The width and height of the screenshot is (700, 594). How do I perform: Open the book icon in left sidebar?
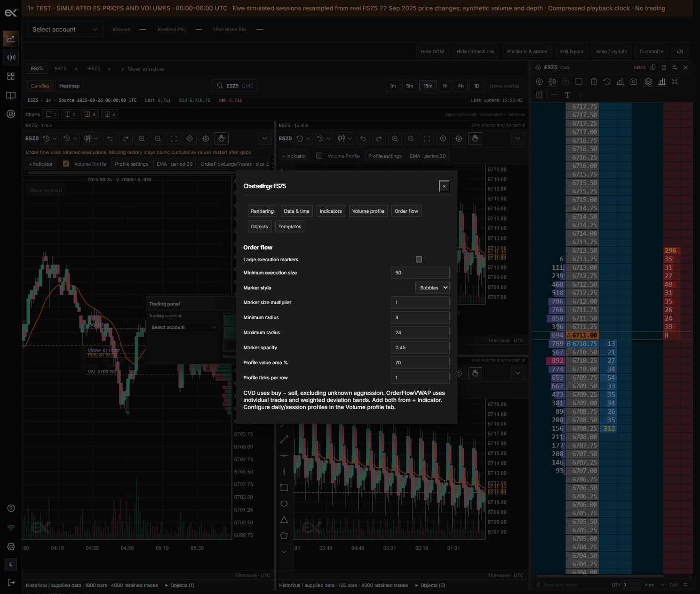point(11,96)
